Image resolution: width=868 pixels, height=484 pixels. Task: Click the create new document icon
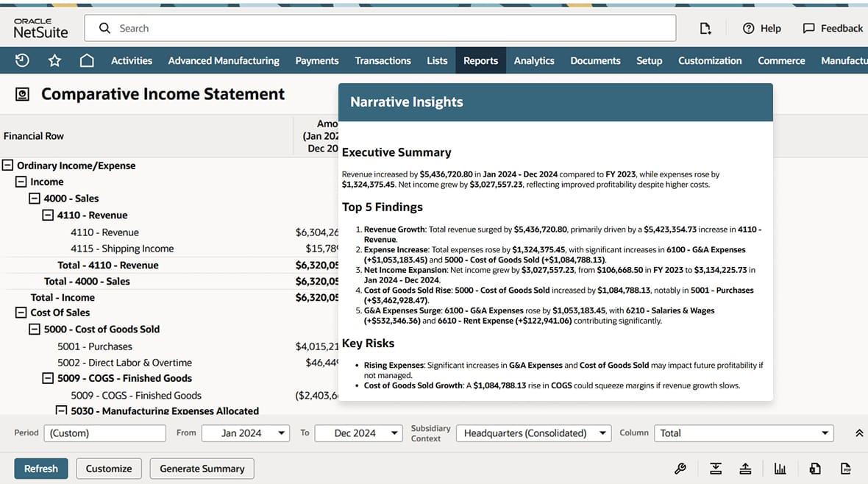click(705, 28)
